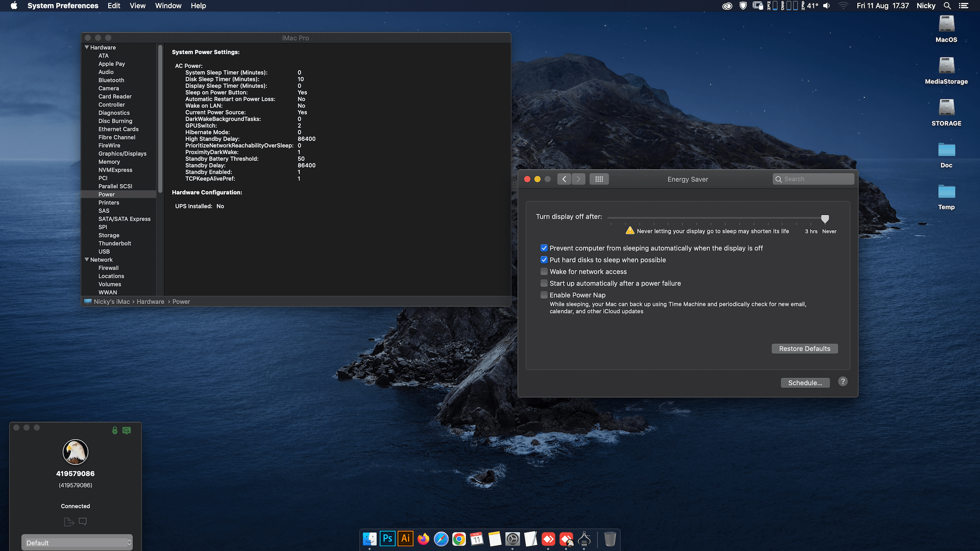Image resolution: width=980 pixels, height=551 pixels.
Task: Click the eagle avatar in AnyDesk window
Action: (x=76, y=452)
